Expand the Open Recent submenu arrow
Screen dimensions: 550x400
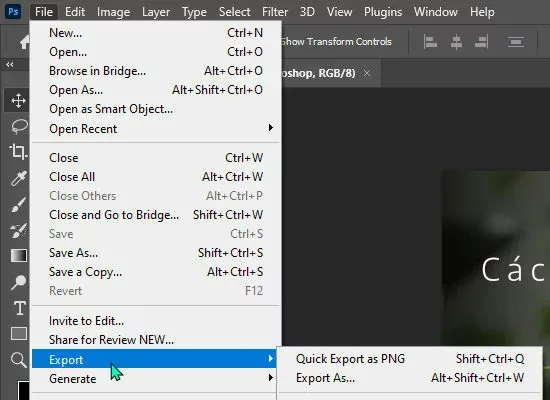270,128
